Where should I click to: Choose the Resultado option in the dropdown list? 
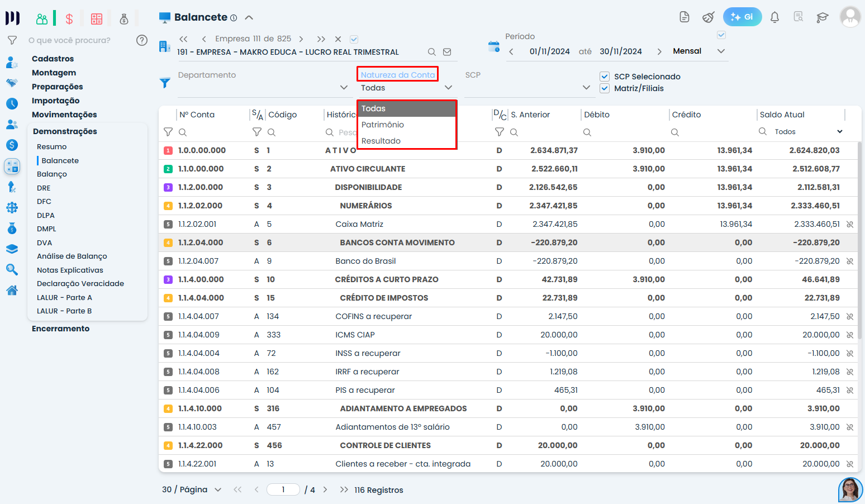[x=381, y=141]
